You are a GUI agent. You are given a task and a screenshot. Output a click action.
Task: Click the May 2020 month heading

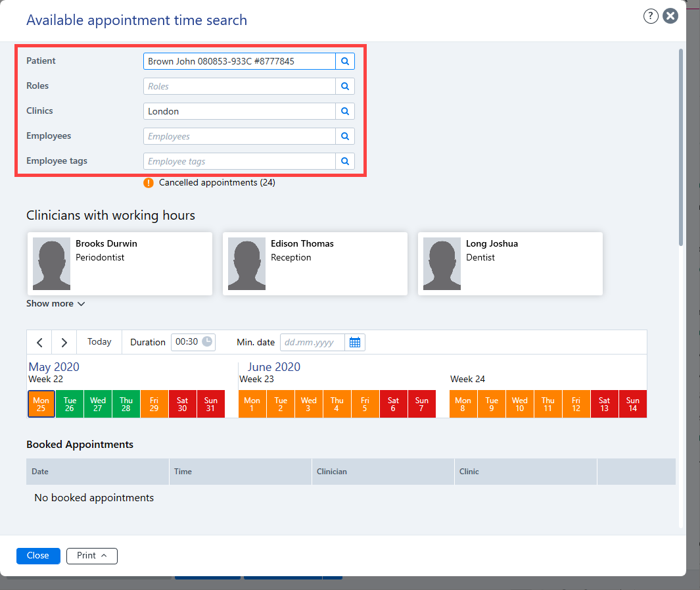pyautogui.click(x=54, y=367)
